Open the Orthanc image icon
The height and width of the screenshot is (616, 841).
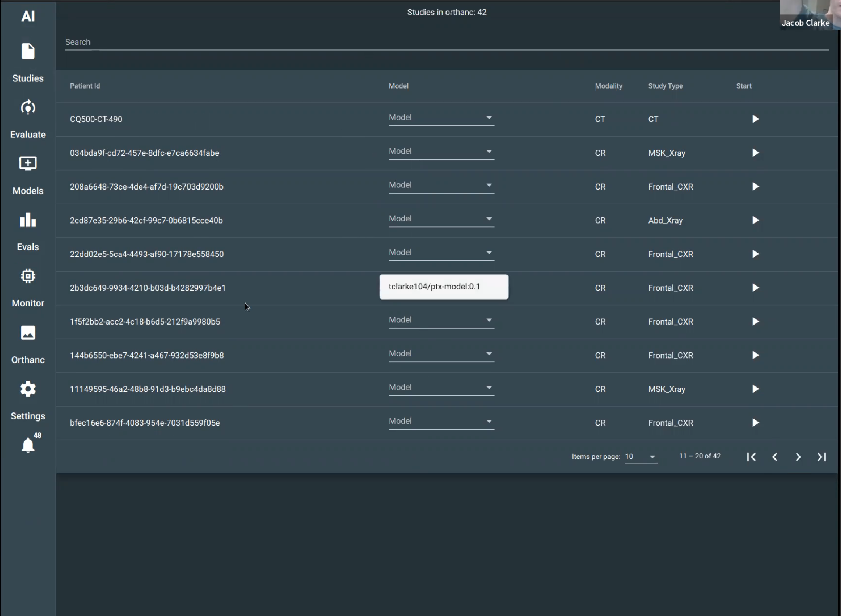[28, 333]
